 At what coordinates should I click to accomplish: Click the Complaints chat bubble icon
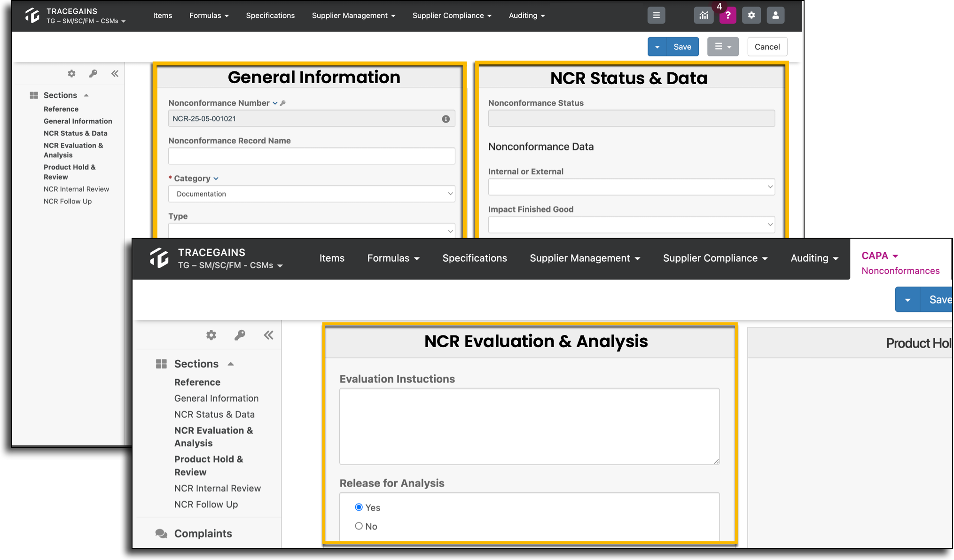point(161,534)
